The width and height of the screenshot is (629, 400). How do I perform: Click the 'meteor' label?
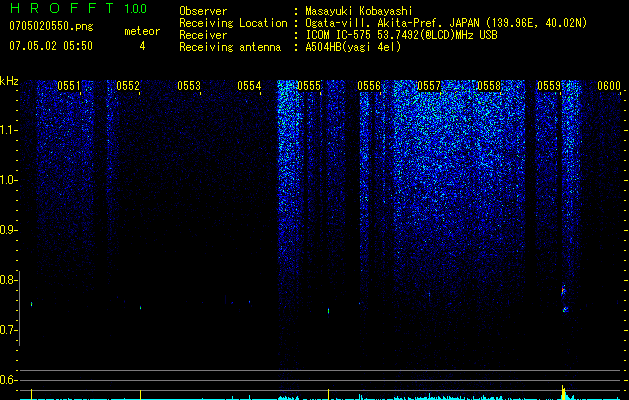(x=142, y=31)
